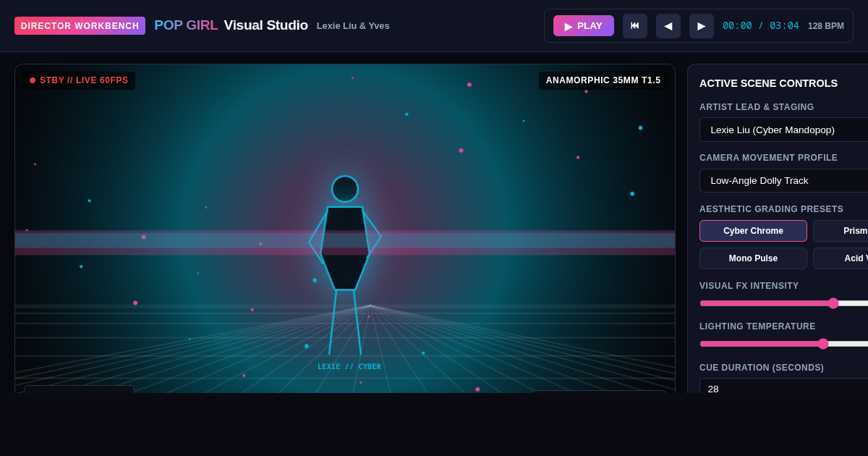Click the cyan performer figure in preview
Image resolution: width=868 pixels, height=456 pixels.
pos(345,265)
